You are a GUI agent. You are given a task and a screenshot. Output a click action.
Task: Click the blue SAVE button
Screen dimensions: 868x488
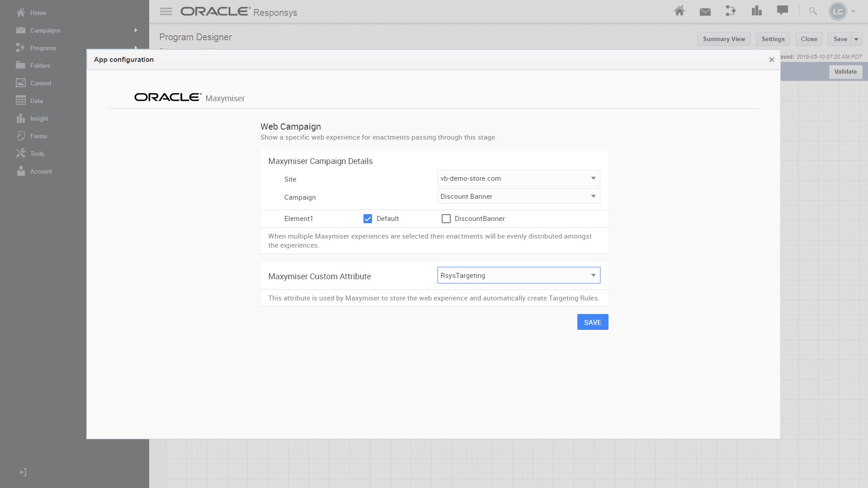(592, 322)
